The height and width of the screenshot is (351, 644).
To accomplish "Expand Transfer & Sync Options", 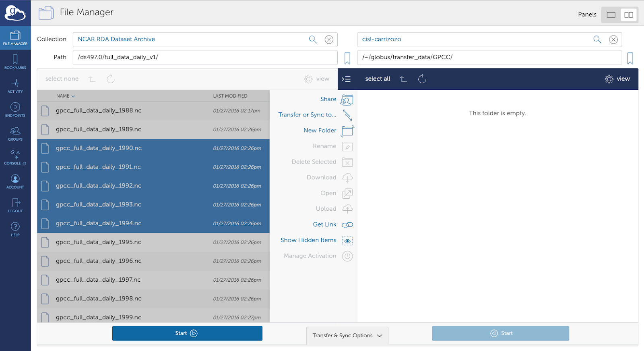I will 347,336.
